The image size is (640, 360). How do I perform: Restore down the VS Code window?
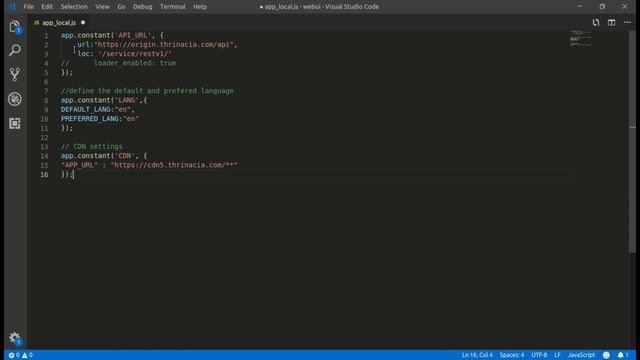click(602, 7)
